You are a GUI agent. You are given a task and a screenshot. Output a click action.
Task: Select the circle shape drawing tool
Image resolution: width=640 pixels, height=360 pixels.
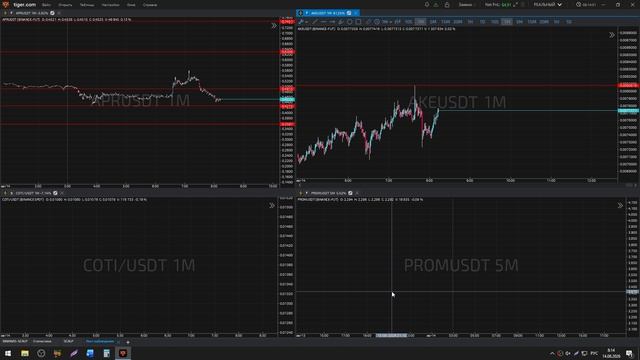(350, 22)
